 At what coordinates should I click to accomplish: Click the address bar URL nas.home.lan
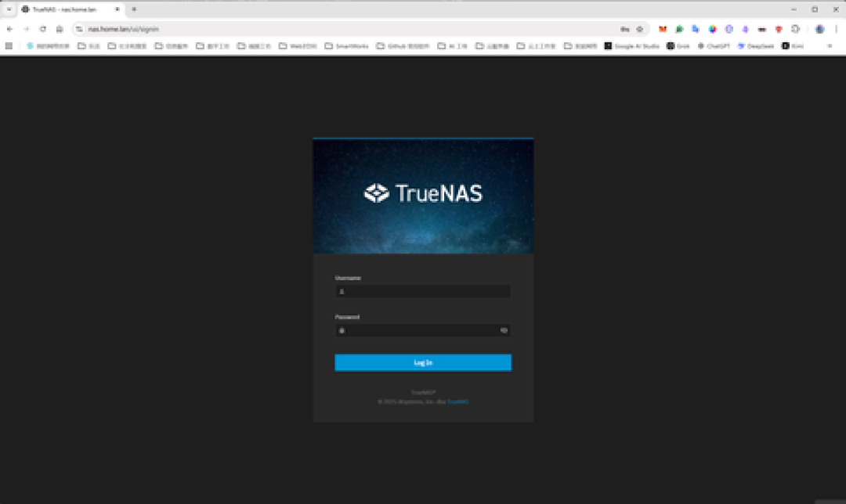[123, 29]
